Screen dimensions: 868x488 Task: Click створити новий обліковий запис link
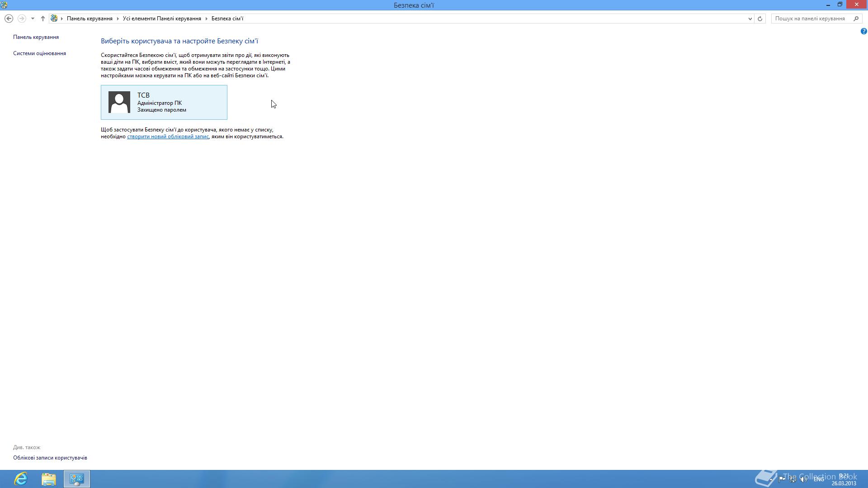(168, 136)
